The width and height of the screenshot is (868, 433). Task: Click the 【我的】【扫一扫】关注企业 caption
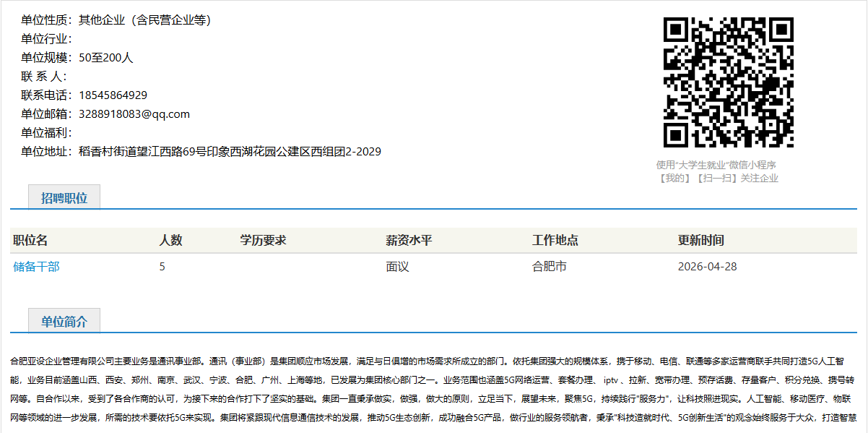click(x=718, y=178)
